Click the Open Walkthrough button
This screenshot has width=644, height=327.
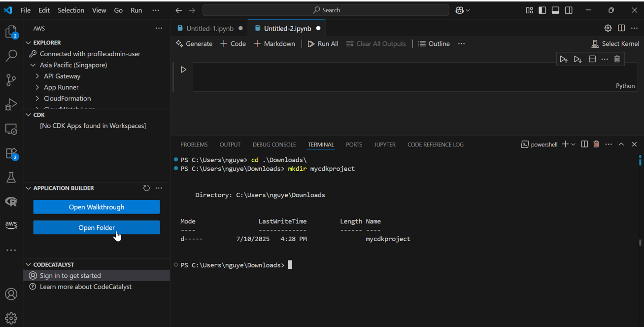click(96, 207)
